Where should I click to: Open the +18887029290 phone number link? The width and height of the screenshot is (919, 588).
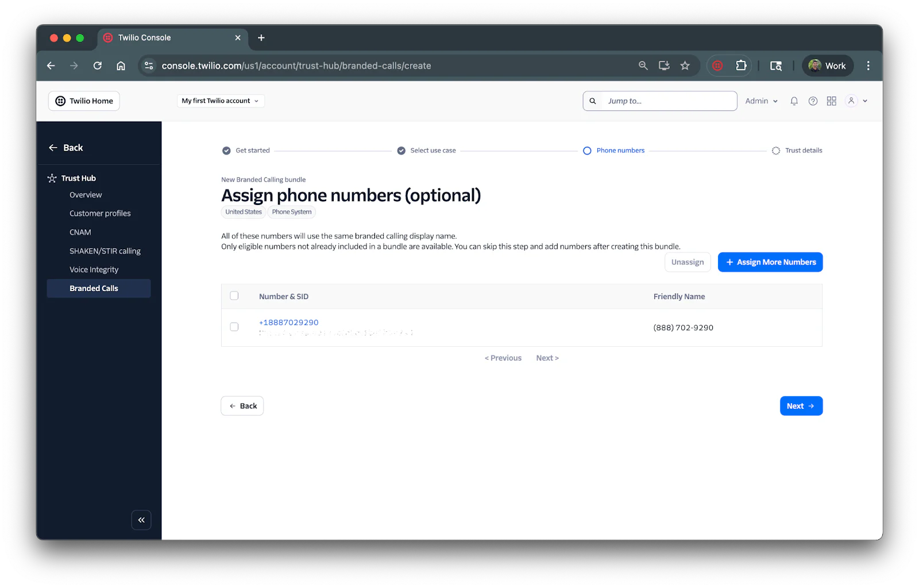coord(288,322)
